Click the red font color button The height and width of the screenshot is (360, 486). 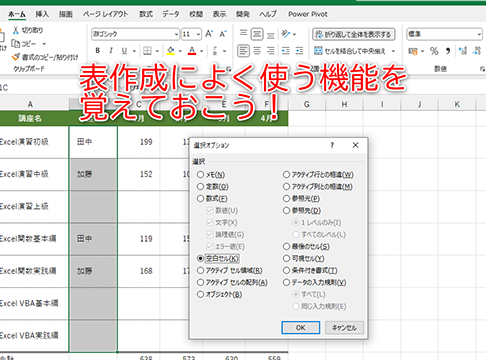click(x=192, y=51)
